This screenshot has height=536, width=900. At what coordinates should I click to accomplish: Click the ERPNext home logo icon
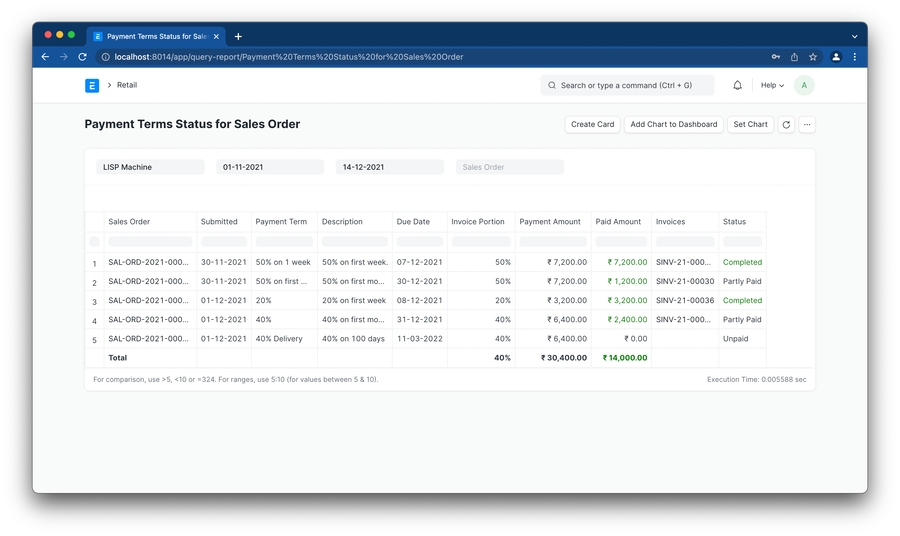tap(92, 86)
